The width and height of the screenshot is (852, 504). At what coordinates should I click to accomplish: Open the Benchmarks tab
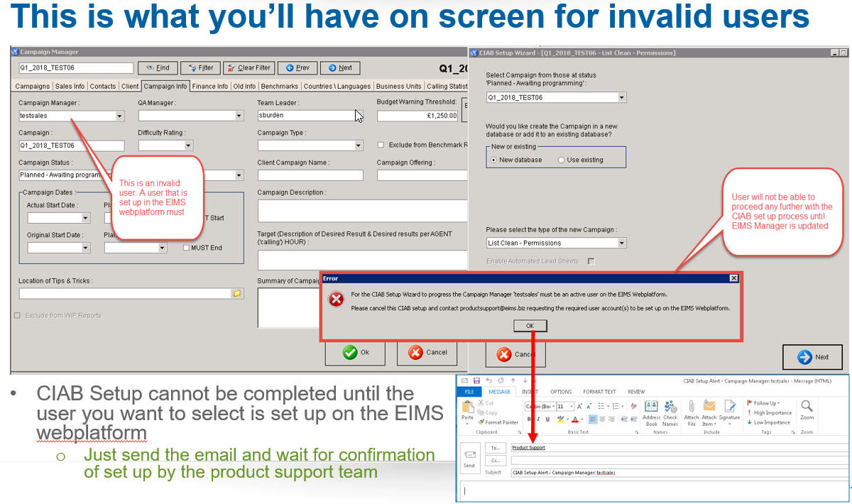(x=279, y=87)
